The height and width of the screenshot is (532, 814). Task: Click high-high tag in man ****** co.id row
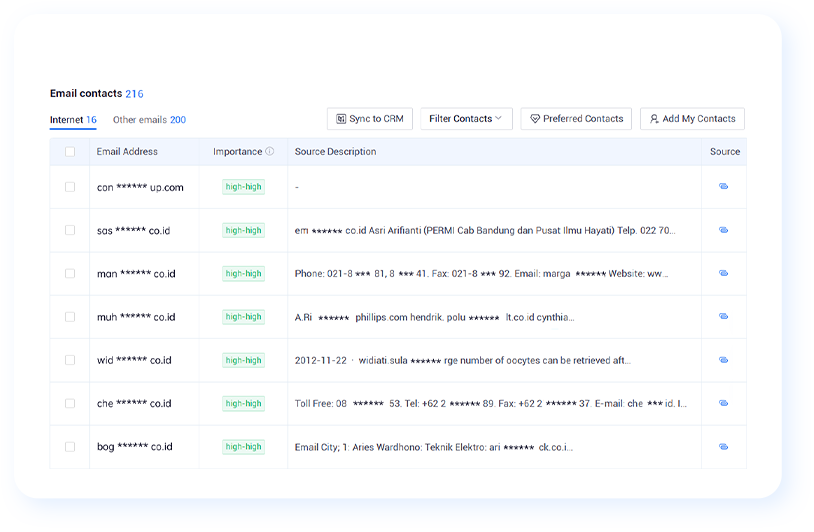pos(243,274)
